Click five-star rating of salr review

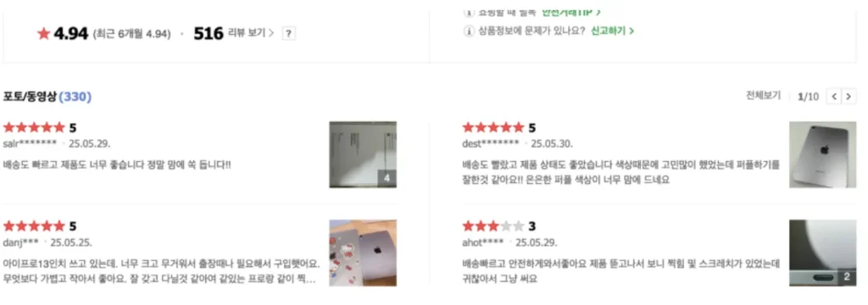(x=34, y=128)
